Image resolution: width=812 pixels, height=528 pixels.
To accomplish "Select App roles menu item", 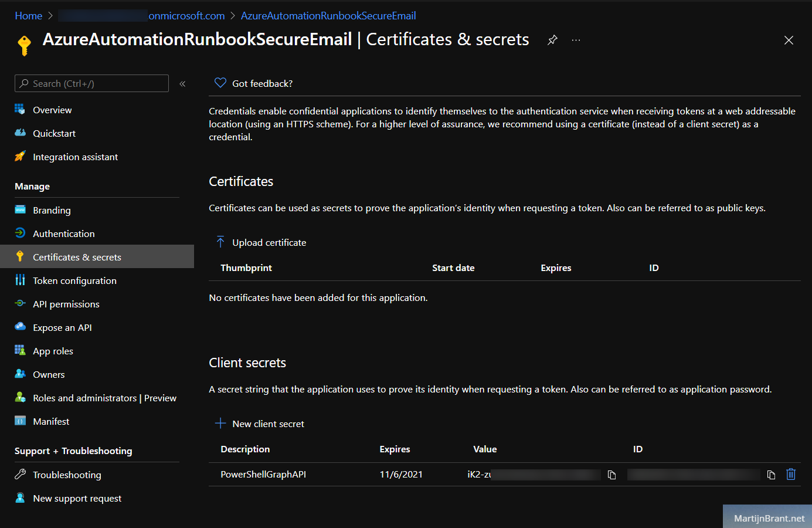I will [53, 351].
